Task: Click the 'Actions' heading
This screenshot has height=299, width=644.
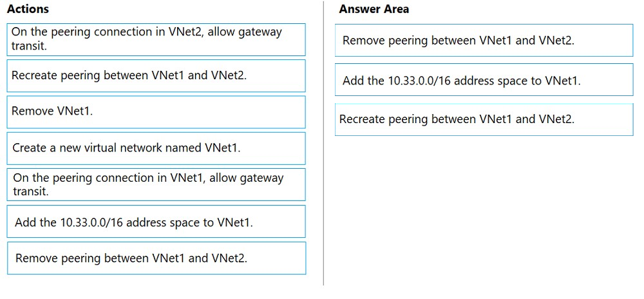Action: pos(28,9)
